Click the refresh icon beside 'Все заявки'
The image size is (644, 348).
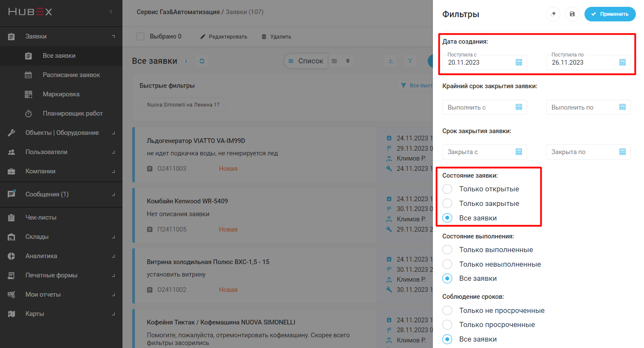pyautogui.click(x=202, y=61)
